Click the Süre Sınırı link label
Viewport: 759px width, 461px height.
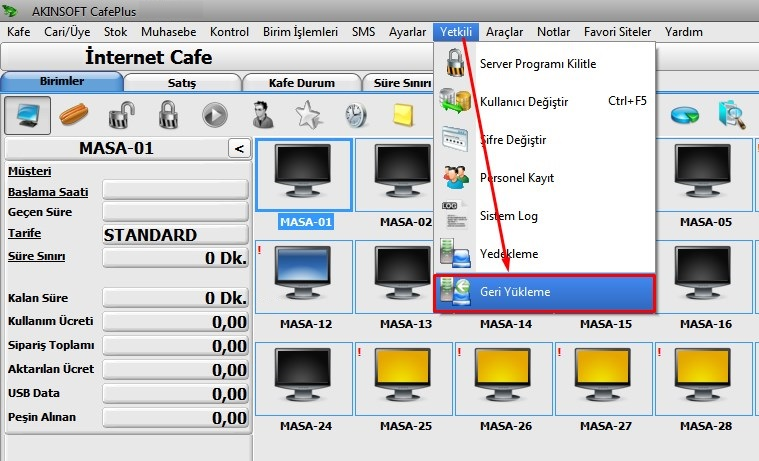36,256
